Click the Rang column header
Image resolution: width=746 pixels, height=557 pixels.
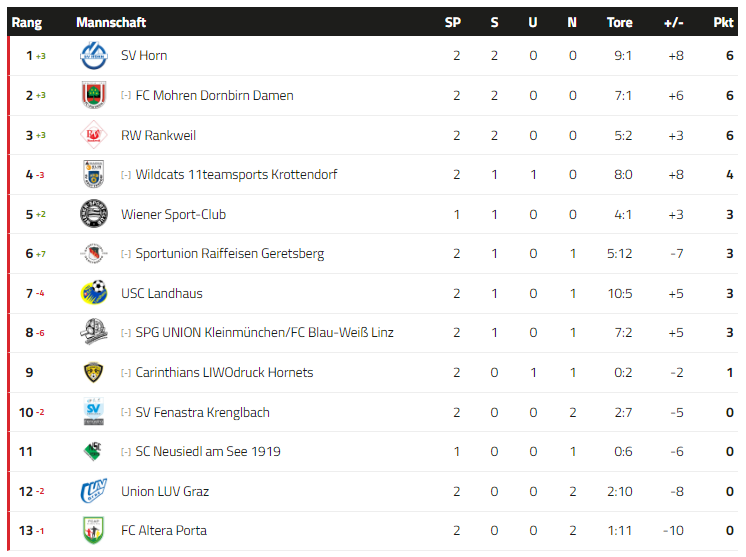27,22
